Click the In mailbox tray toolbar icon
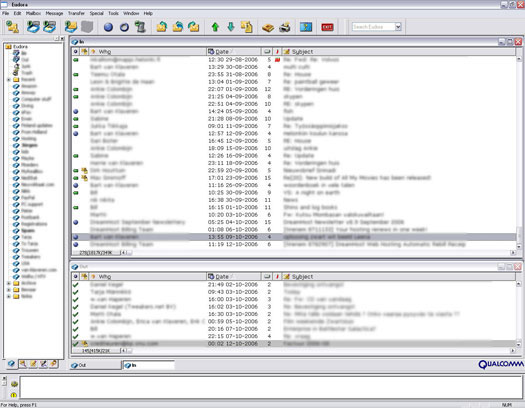This screenshot has height=408, width=525. pyautogui.click(x=33, y=26)
